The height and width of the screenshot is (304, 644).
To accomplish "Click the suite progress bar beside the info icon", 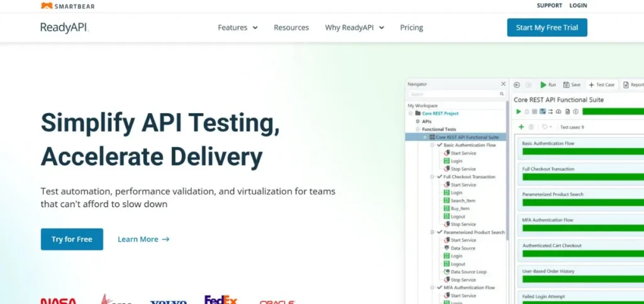I will click(x=613, y=111).
